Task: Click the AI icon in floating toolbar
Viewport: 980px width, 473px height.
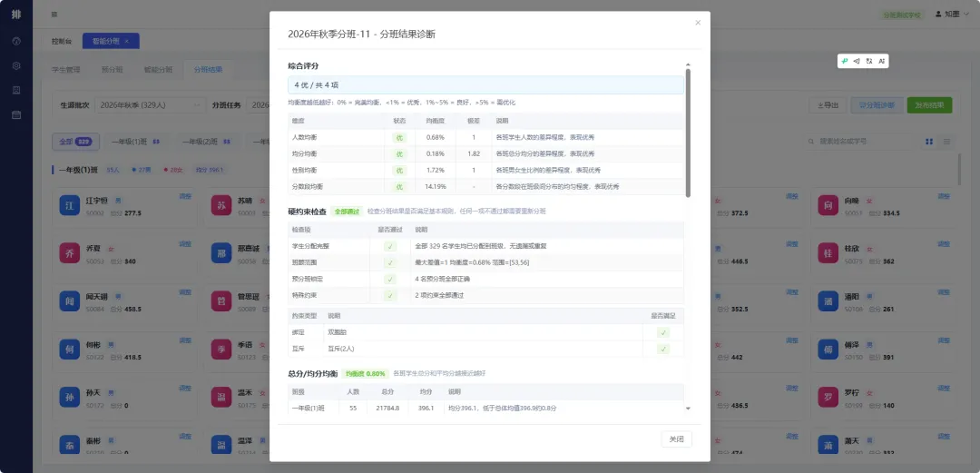Action: tap(881, 61)
